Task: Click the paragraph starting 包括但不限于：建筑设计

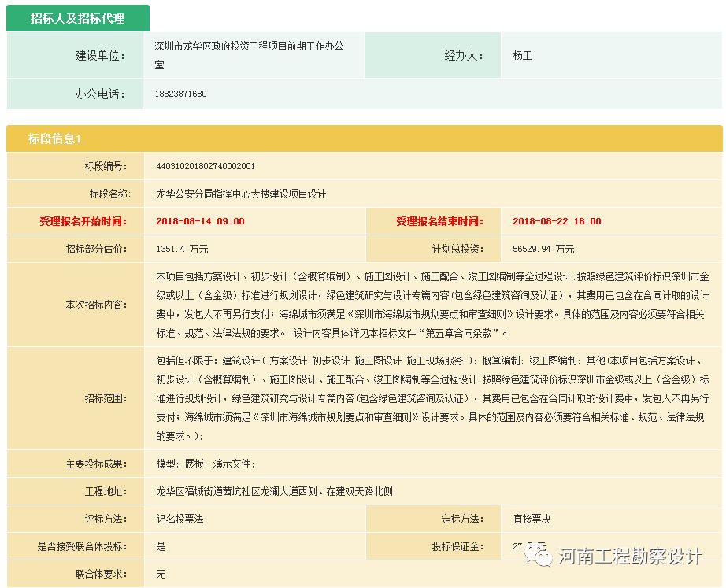Action: [432, 398]
